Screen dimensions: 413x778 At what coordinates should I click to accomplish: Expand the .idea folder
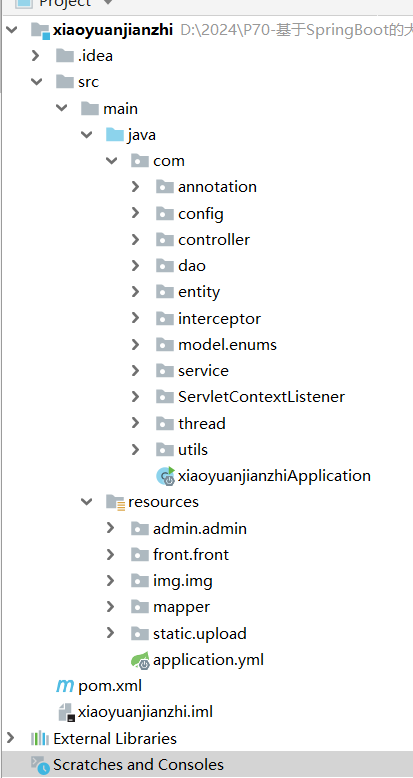(35, 55)
